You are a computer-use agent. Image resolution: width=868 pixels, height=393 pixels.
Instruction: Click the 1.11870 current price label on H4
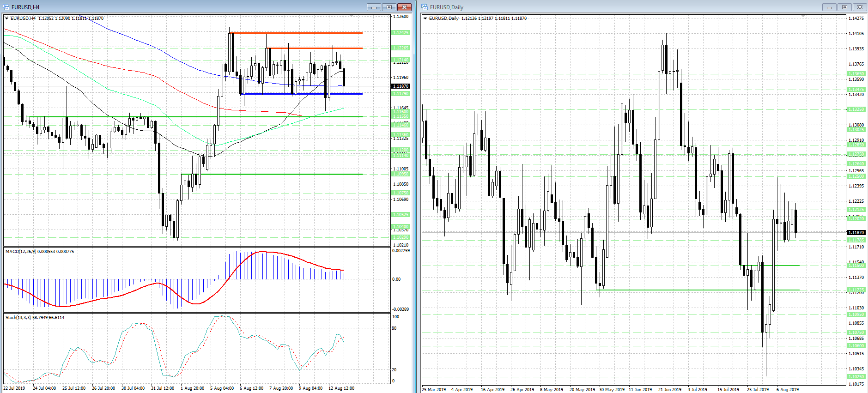[401, 86]
